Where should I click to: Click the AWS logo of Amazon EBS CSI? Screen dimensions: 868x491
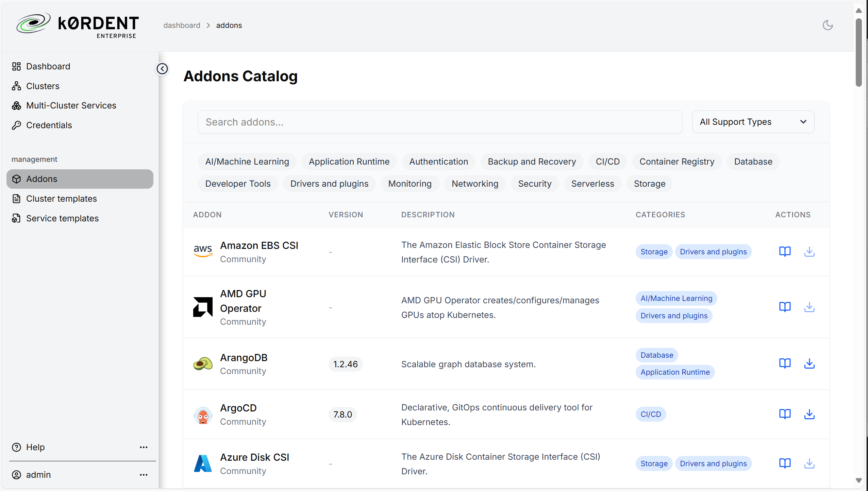(x=203, y=252)
